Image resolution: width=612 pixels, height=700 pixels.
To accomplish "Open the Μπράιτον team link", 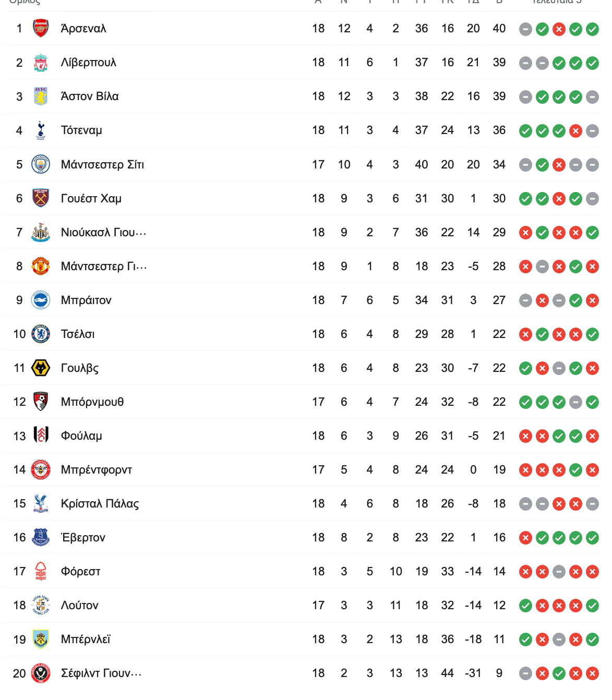I will pos(86,300).
